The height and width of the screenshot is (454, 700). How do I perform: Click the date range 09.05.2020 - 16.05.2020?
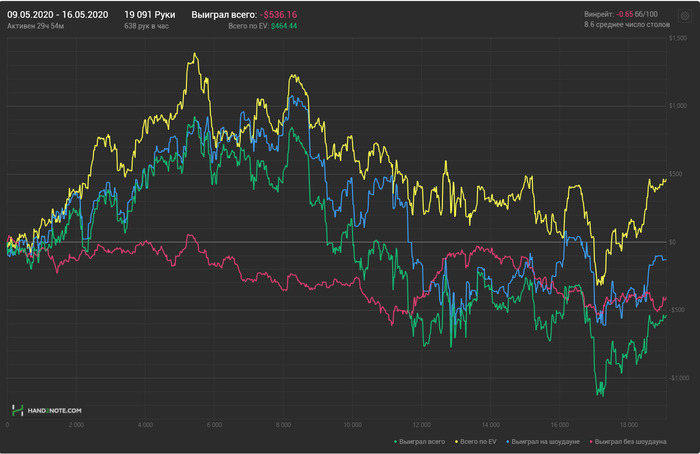click(58, 15)
